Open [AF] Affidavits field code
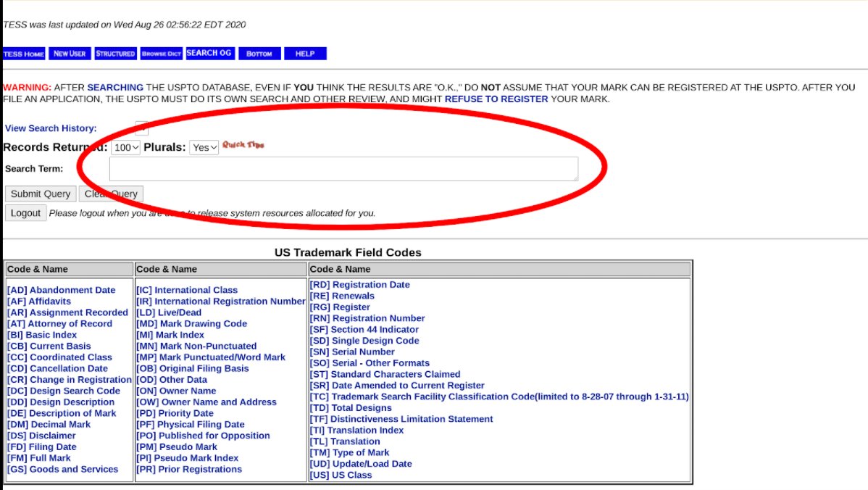The width and height of the screenshot is (868, 490). point(38,302)
